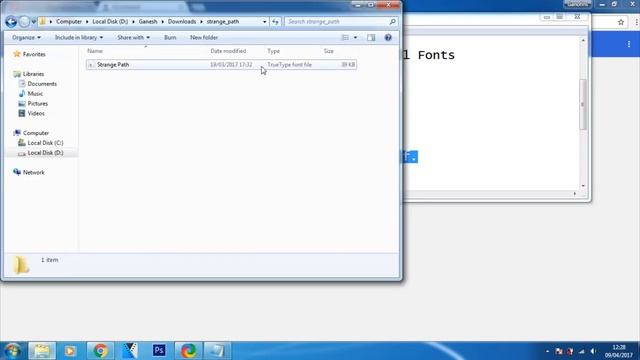
Task: Sort by the Size column header
Action: (x=329, y=51)
